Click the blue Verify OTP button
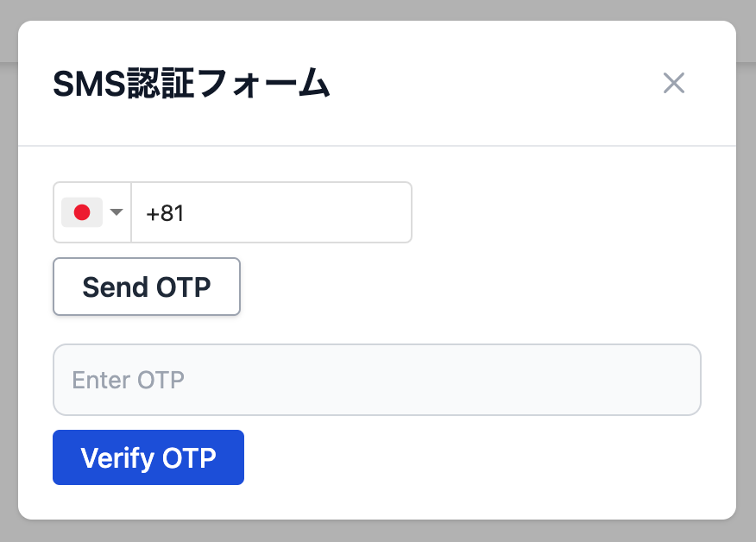The width and height of the screenshot is (756, 542). [x=148, y=457]
